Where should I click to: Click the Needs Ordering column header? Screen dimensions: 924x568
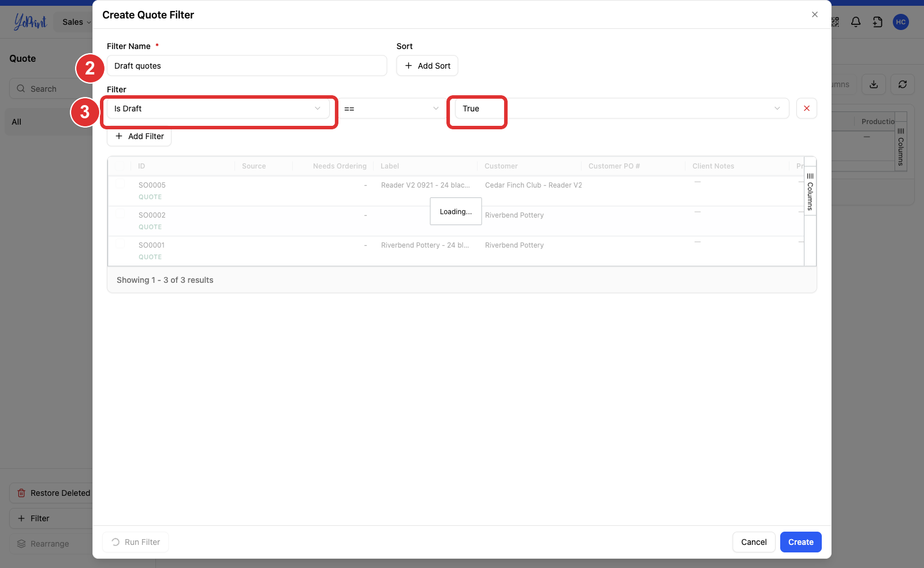pyautogui.click(x=340, y=166)
